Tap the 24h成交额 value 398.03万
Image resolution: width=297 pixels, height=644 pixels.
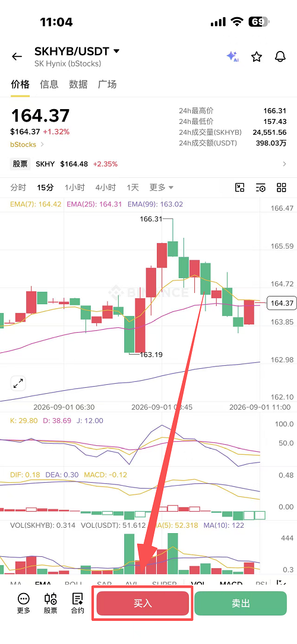(x=271, y=143)
